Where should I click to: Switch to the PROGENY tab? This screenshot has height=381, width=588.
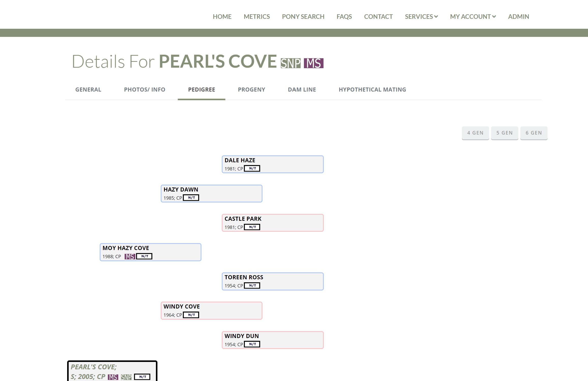(252, 90)
